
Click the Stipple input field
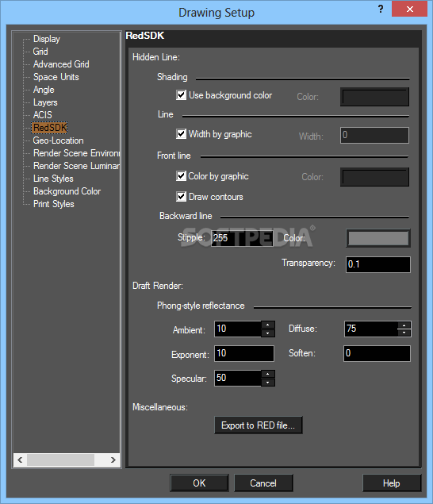(242, 238)
